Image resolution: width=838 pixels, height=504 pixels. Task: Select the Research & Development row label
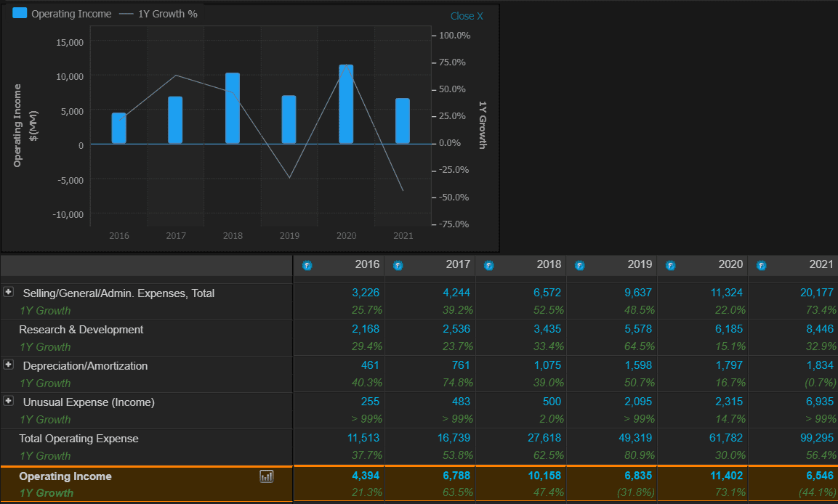coord(81,330)
